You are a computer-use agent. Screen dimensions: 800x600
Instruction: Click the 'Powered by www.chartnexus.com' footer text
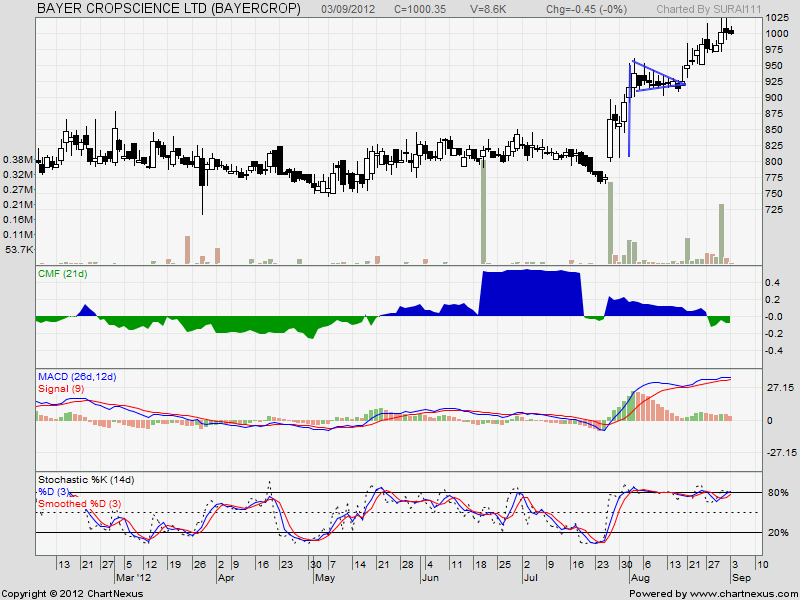tap(712, 594)
